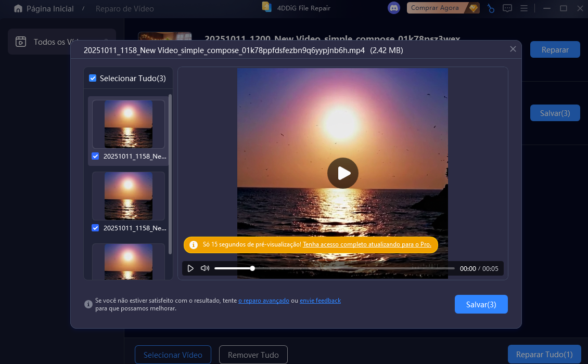This screenshot has height=364, width=588.
Task: Click the gem icon on Comprar Agora
Action: (473, 8)
